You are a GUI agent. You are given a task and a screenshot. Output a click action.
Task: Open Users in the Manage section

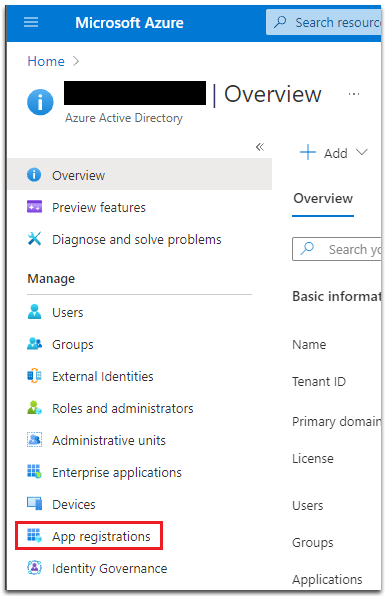tap(68, 312)
